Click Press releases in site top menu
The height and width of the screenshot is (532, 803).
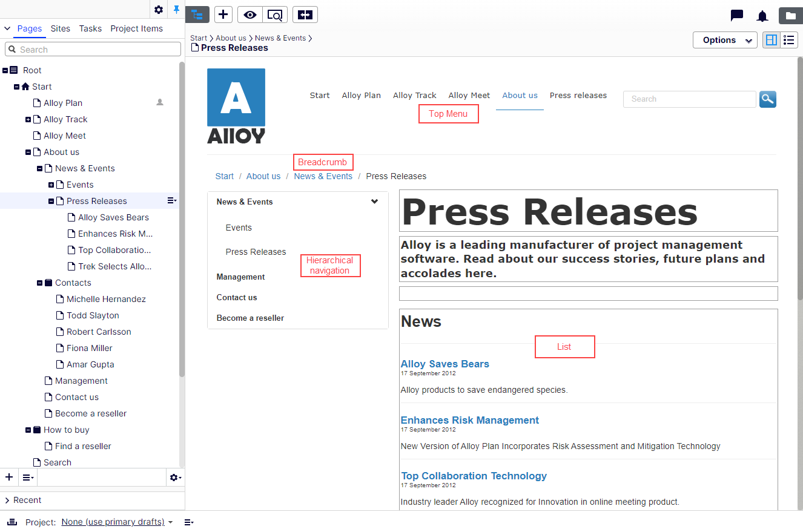pyautogui.click(x=578, y=95)
